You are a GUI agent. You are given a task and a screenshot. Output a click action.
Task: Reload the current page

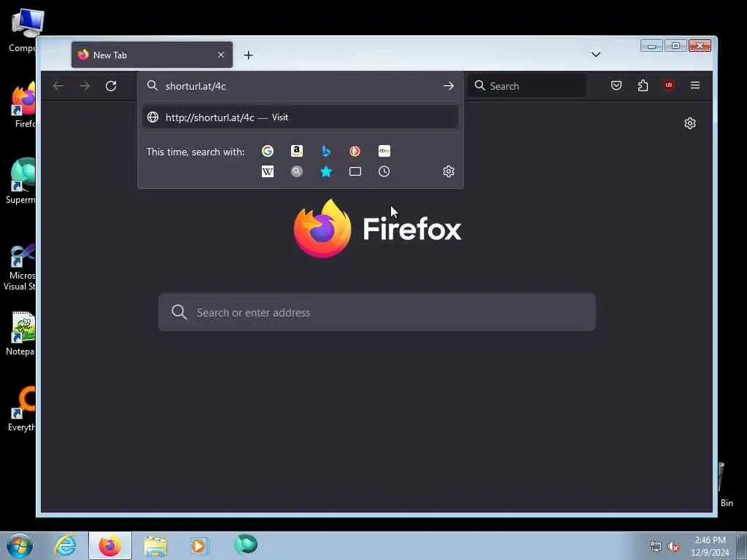pyautogui.click(x=111, y=86)
